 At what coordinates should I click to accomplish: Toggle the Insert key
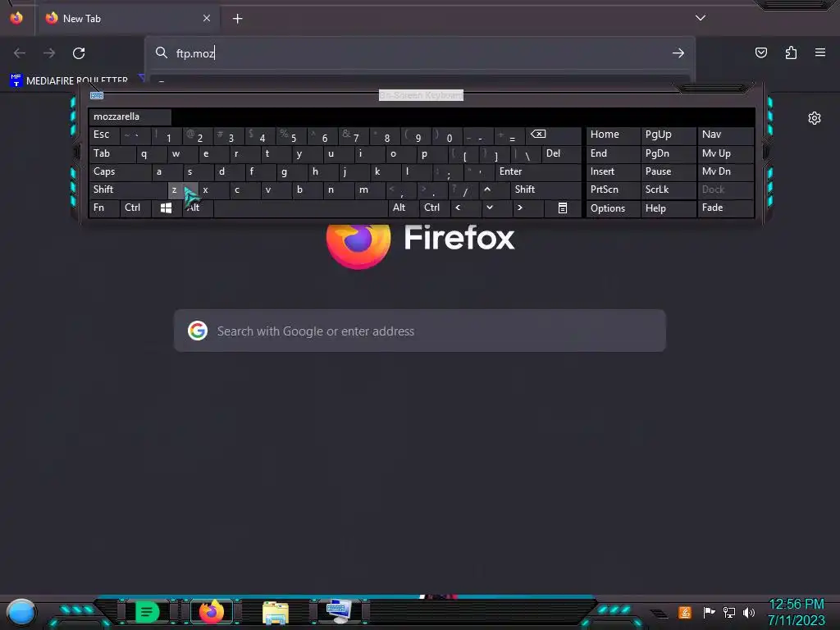(614, 171)
